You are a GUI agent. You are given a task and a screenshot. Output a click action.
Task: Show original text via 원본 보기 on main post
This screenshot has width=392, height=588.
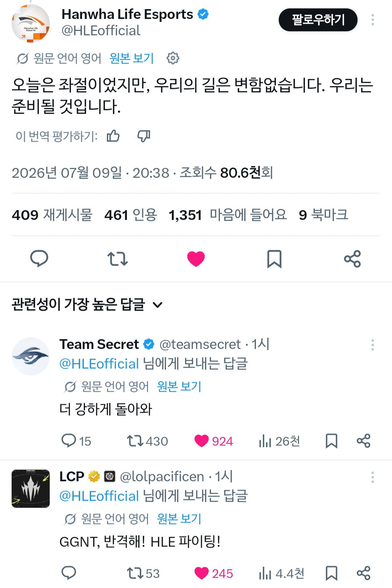pyautogui.click(x=132, y=58)
